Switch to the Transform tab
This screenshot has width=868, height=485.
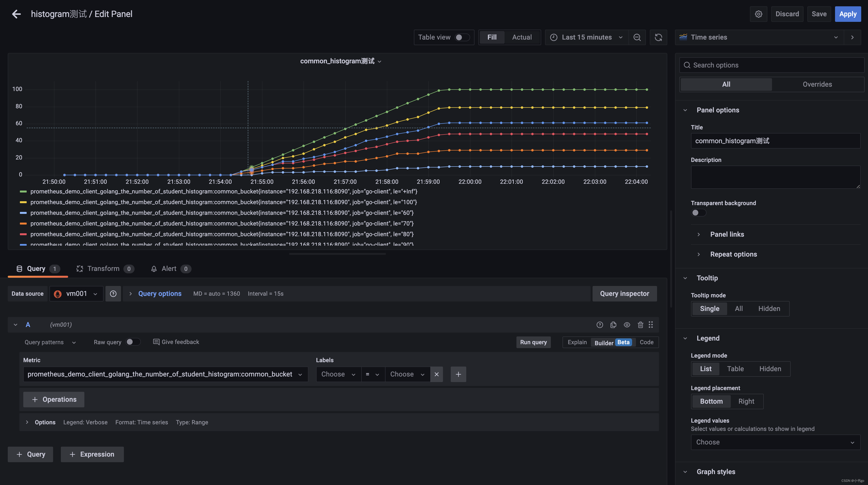pyautogui.click(x=103, y=269)
